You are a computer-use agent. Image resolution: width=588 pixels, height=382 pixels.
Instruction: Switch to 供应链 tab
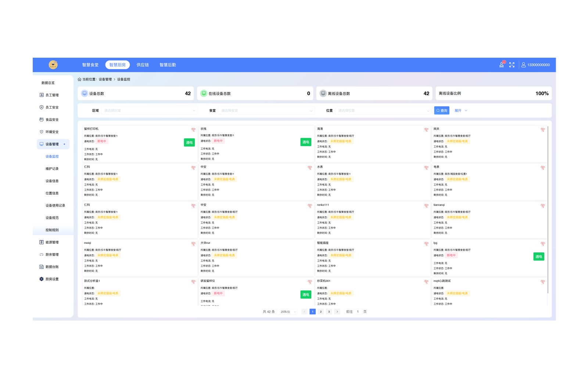click(143, 65)
